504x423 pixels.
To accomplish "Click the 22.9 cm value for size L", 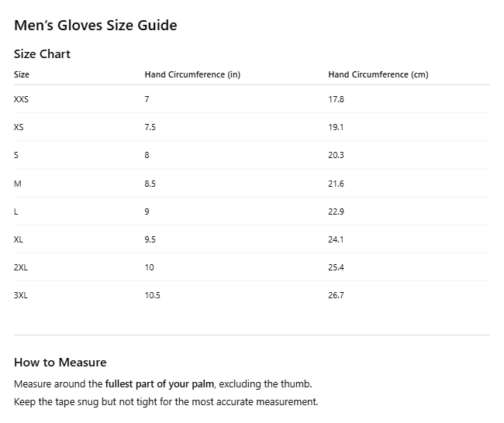I will 336,211.
